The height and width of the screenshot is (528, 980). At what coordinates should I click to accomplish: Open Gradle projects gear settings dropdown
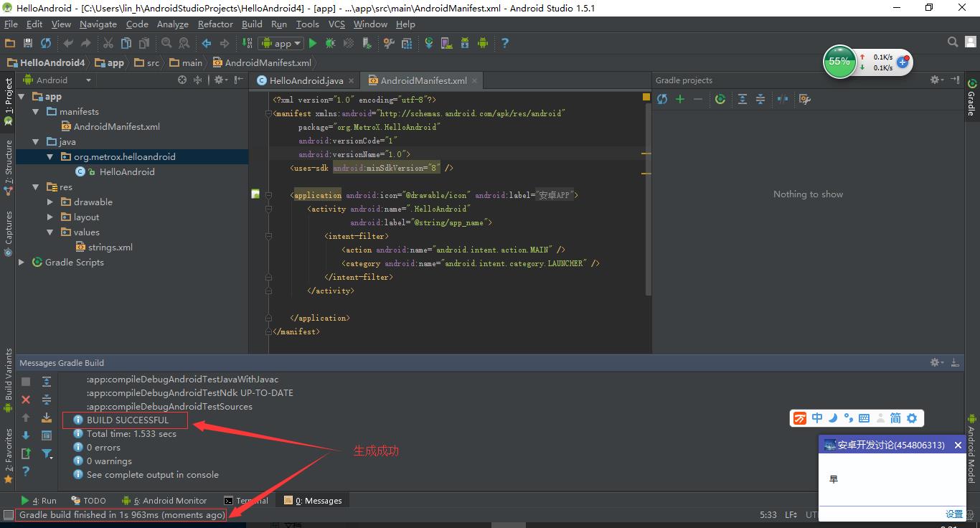tap(937, 80)
